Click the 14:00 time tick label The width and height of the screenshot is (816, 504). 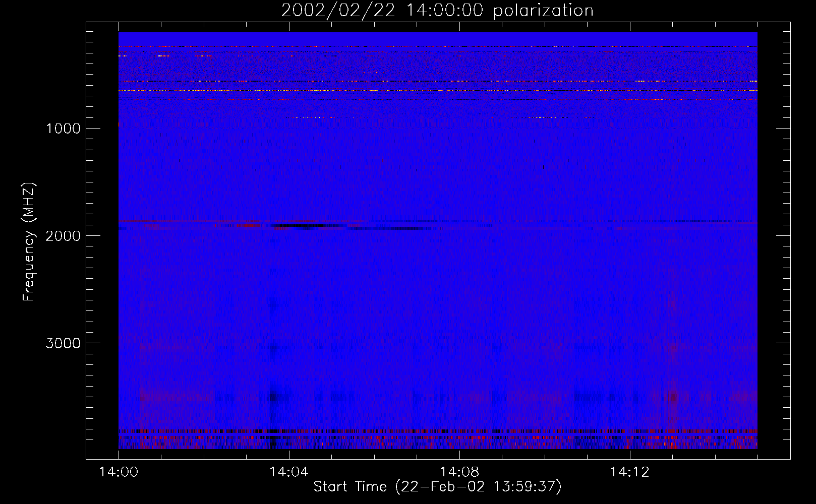click(x=119, y=472)
